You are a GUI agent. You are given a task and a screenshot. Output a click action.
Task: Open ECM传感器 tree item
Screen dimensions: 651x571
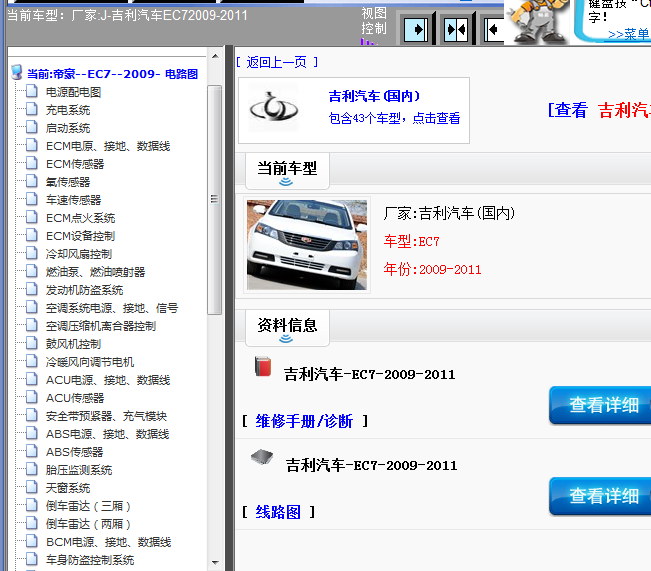click(x=75, y=164)
